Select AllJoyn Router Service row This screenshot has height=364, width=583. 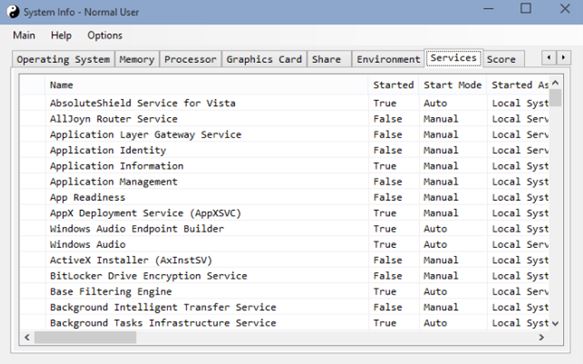pos(285,119)
